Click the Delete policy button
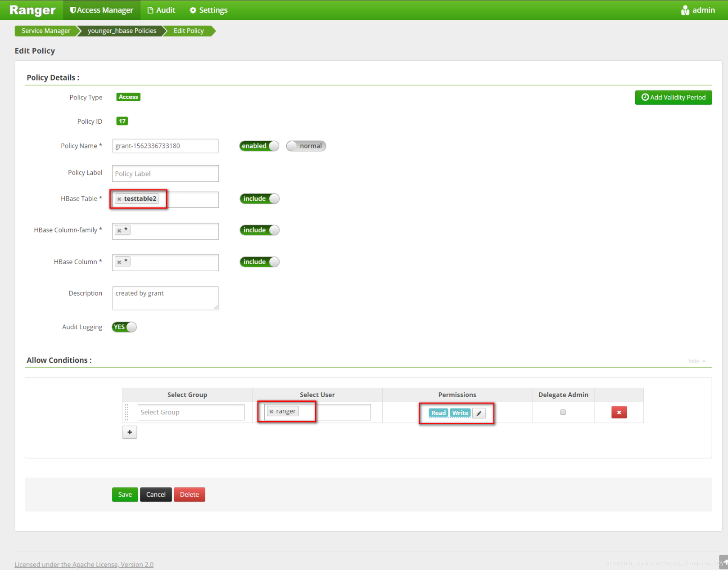Image resolution: width=728 pixels, height=570 pixels. [190, 494]
